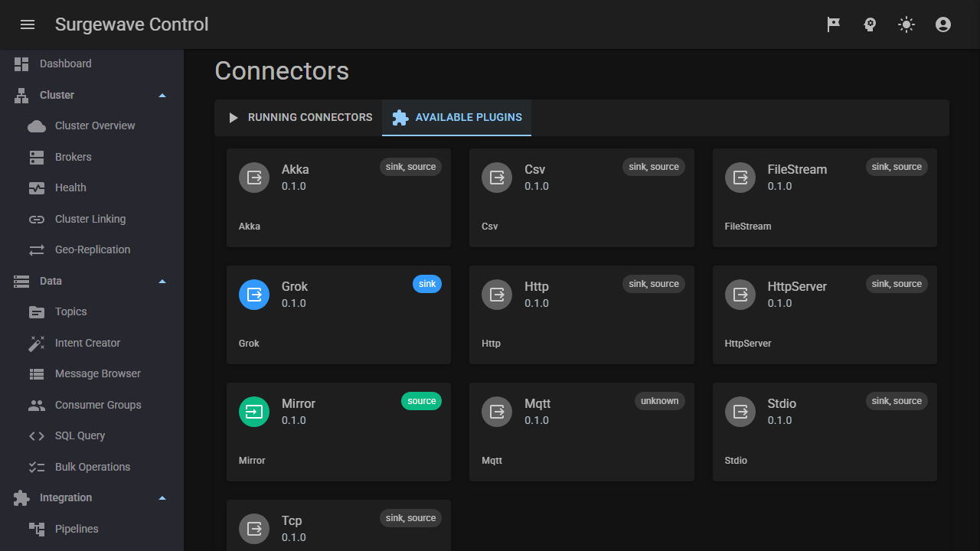Click the FileStream plugin avatar icon
The width and height of the screenshot is (980, 551).
pos(740,178)
